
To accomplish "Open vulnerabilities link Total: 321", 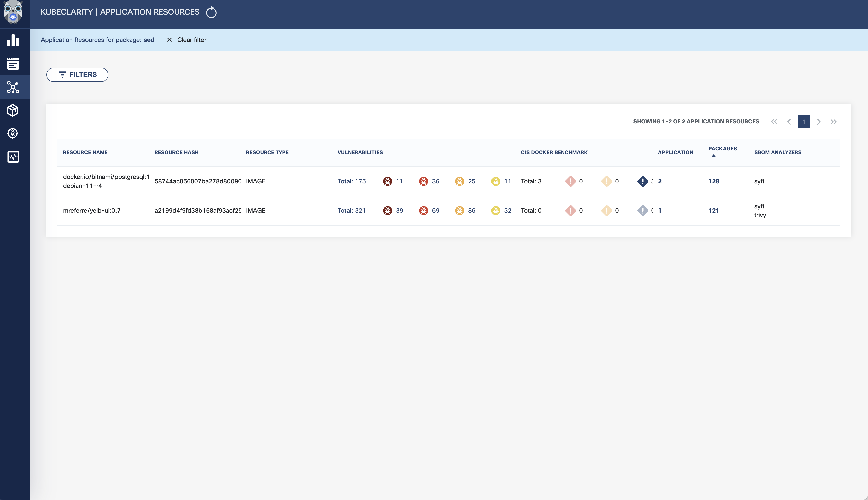I will tap(352, 210).
